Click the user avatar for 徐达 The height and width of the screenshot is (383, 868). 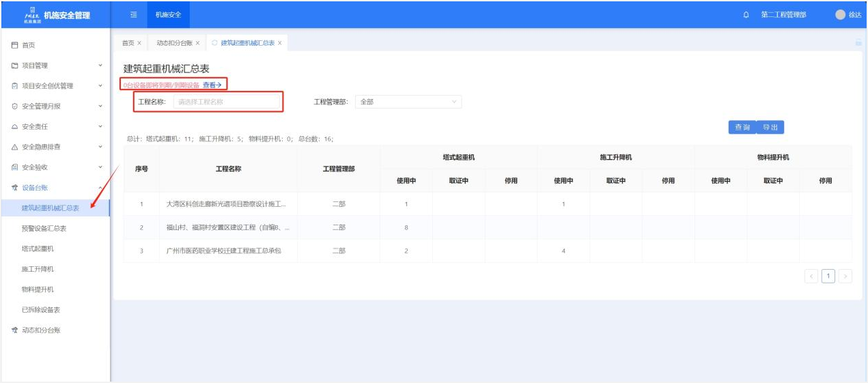(x=840, y=14)
